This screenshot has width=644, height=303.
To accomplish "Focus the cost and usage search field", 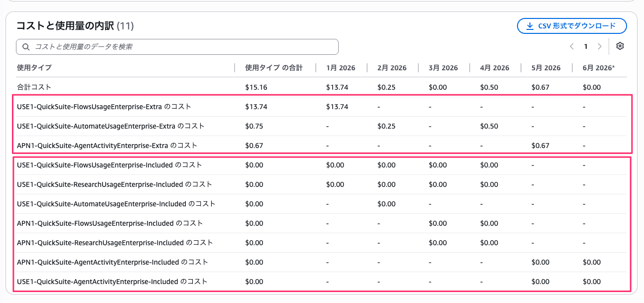I will (177, 47).
